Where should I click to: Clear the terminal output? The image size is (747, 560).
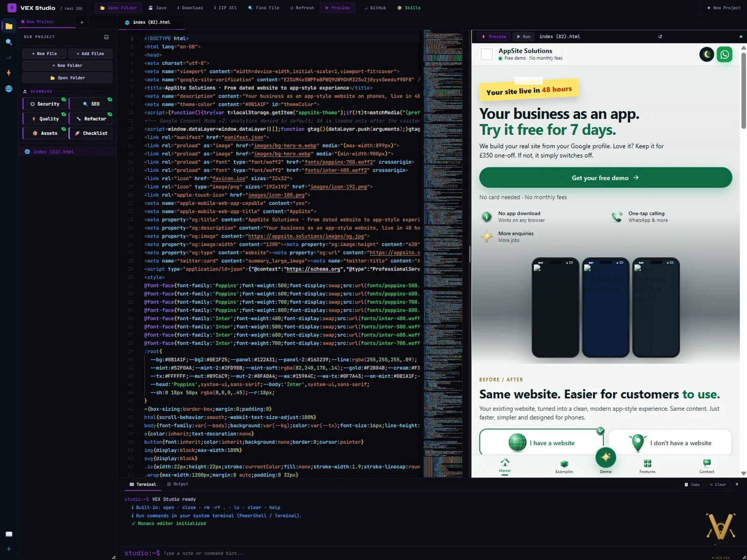(x=718, y=484)
